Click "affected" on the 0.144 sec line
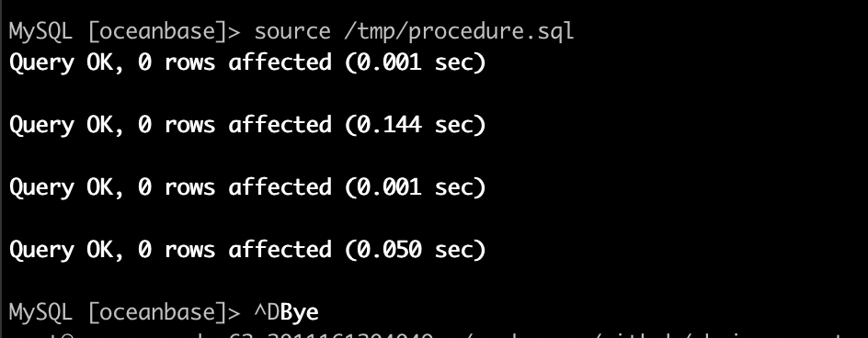The width and height of the screenshot is (868, 338). click(280, 125)
